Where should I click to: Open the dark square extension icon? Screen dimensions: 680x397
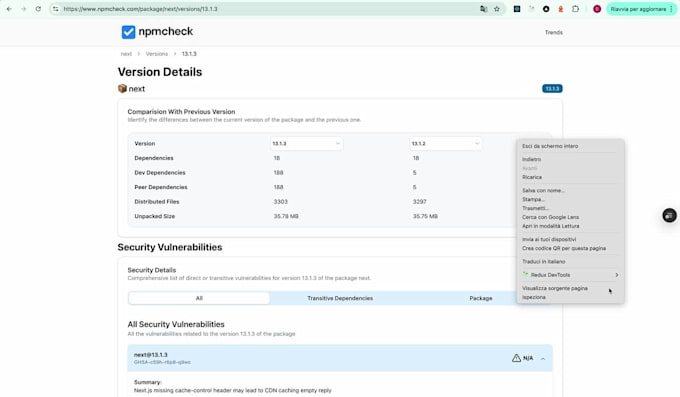pyautogui.click(x=517, y=9)
